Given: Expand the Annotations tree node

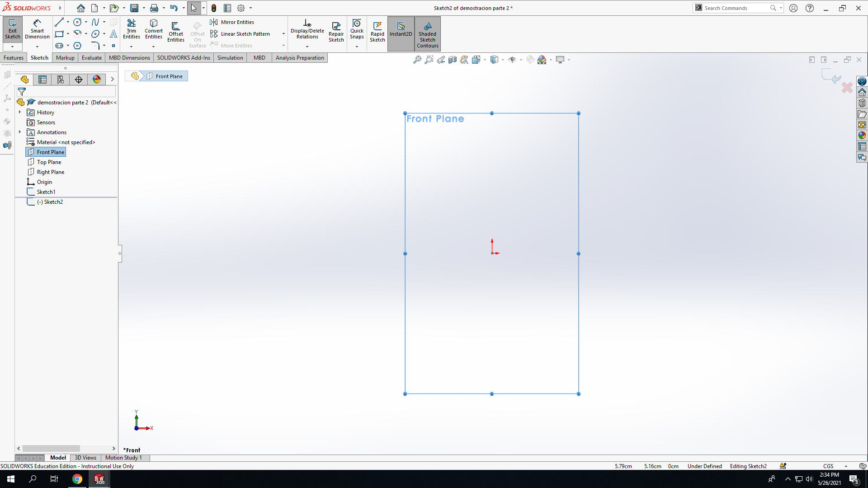Looking at the screenshot, I should click(20, 132).
